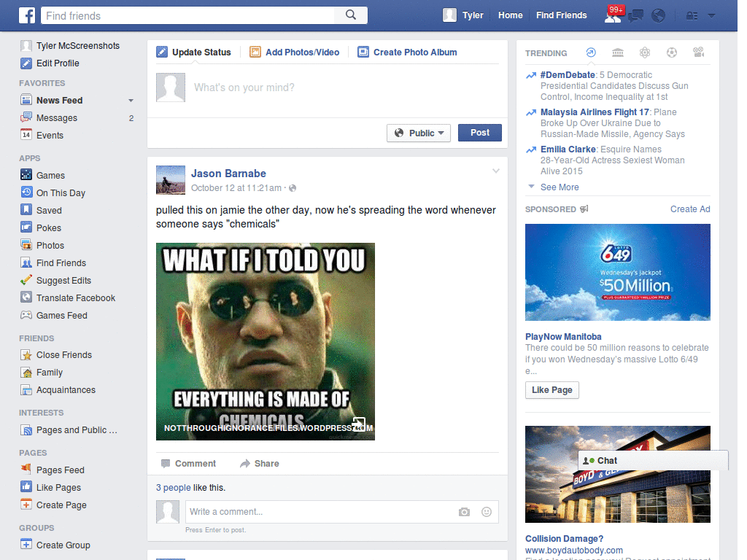Open the PlayNow Manitoba page link
Screen dimensions: 747x560
point(563,337)
